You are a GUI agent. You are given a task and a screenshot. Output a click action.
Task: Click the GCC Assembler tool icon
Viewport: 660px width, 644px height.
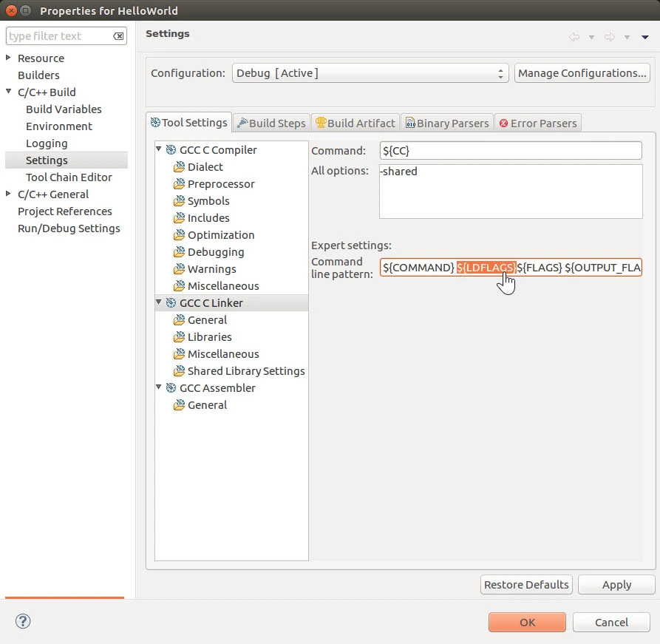click(171, 388)
